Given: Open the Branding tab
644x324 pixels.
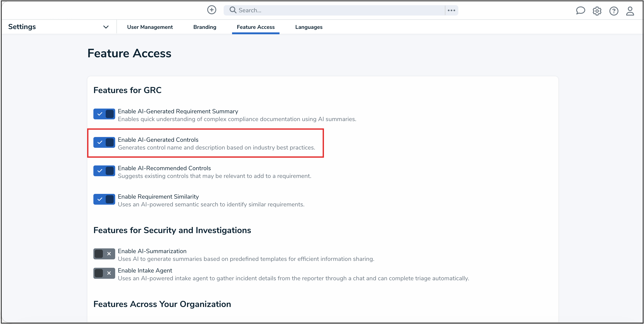Looking at the screenshot, I should click(x=204, y=27).
